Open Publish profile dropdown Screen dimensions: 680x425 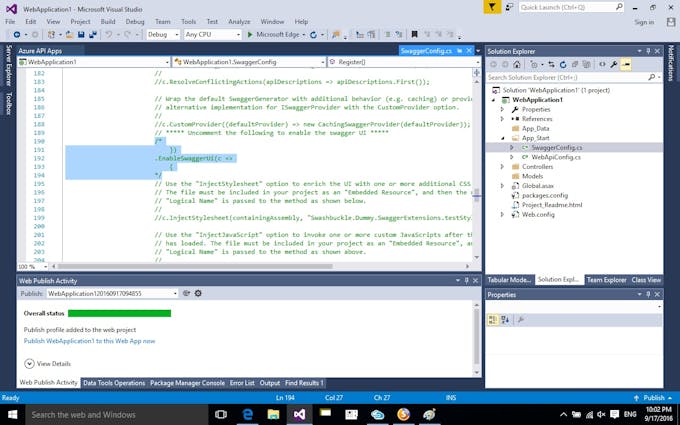tap(112, 293)
